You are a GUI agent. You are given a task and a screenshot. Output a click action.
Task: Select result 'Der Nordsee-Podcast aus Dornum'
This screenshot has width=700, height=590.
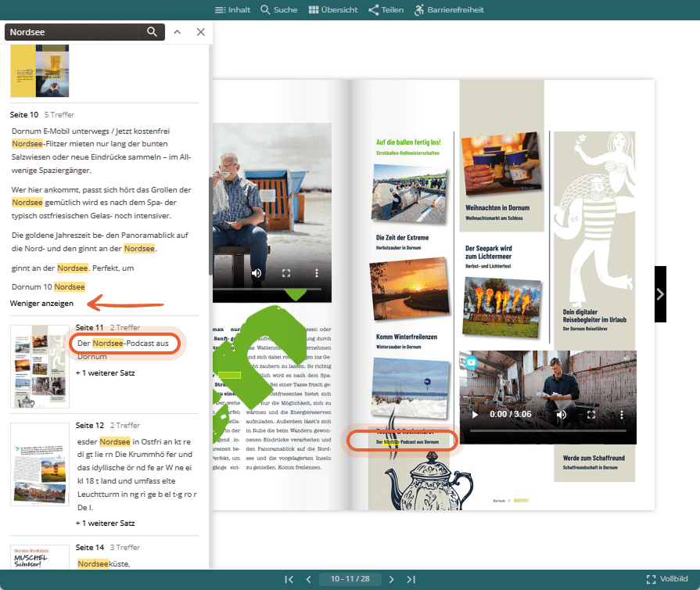124,349
